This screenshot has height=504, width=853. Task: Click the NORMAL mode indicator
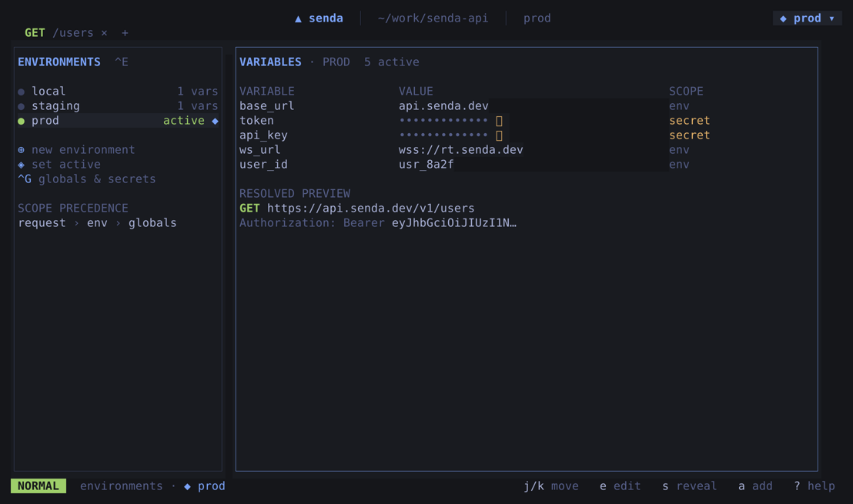[x=38, y=486]
